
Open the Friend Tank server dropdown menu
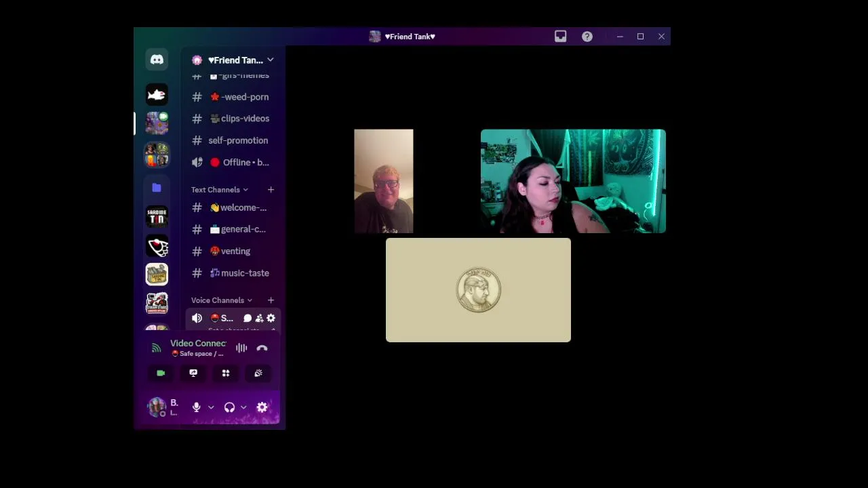[233, 60]
